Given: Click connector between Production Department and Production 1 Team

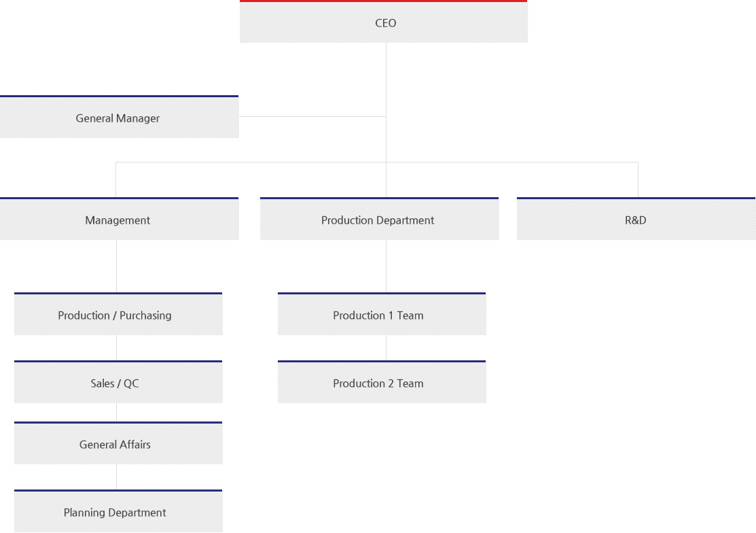Looking at the screenshot, I should click(386, 266).
